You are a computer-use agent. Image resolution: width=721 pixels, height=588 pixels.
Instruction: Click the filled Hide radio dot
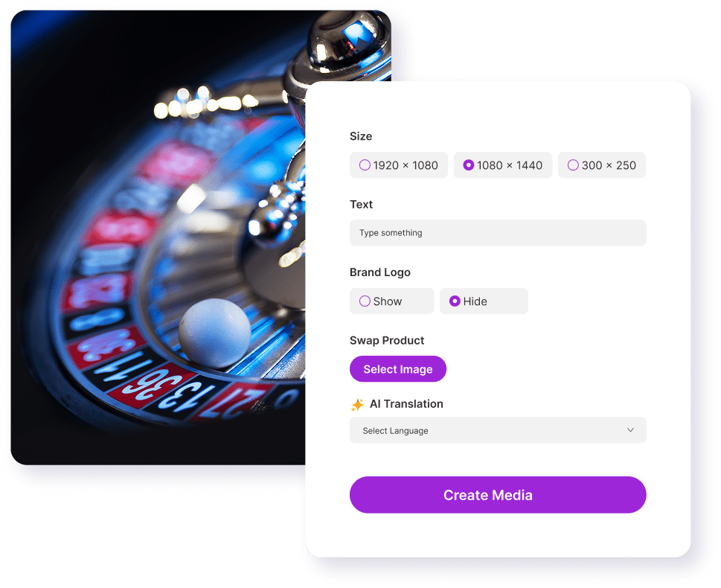(455, 301)
